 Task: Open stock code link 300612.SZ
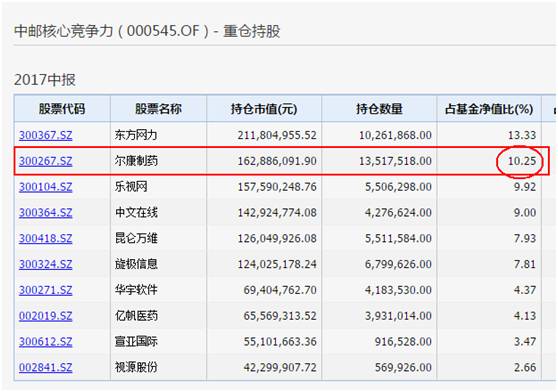46,341
